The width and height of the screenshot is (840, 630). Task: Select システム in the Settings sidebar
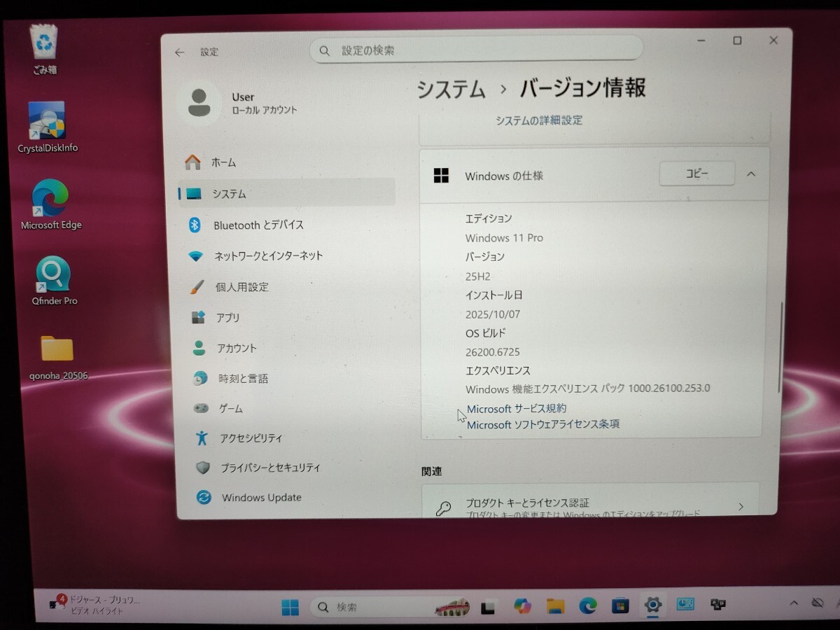click(286, 194)
